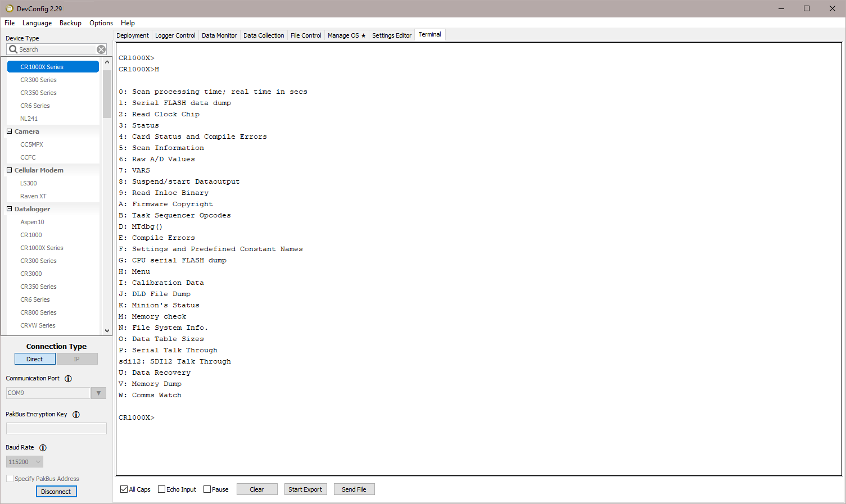Select the Terminal tab

(x=430, y=34)
